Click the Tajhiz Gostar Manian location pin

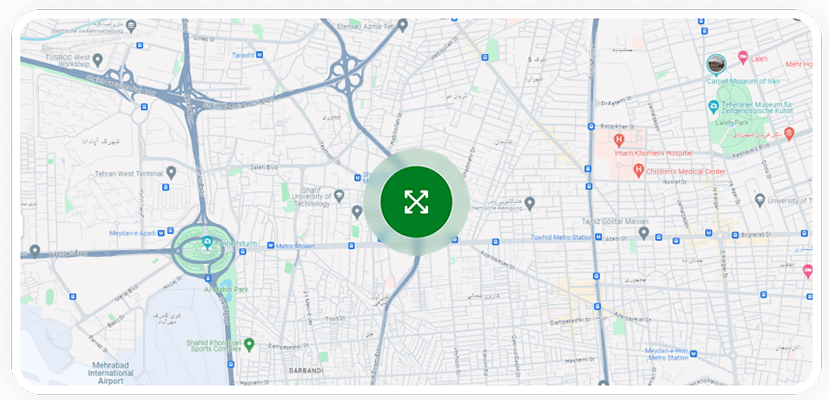(643, 233)
